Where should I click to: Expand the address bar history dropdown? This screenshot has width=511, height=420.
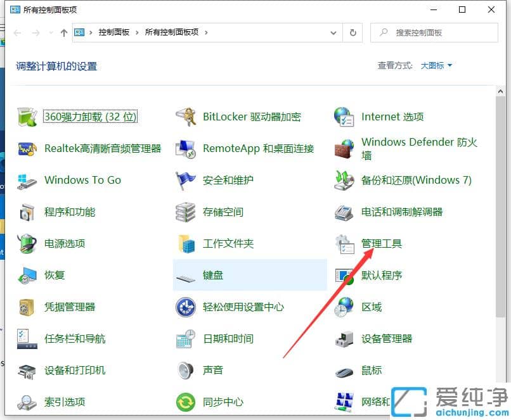coord(333,32)
